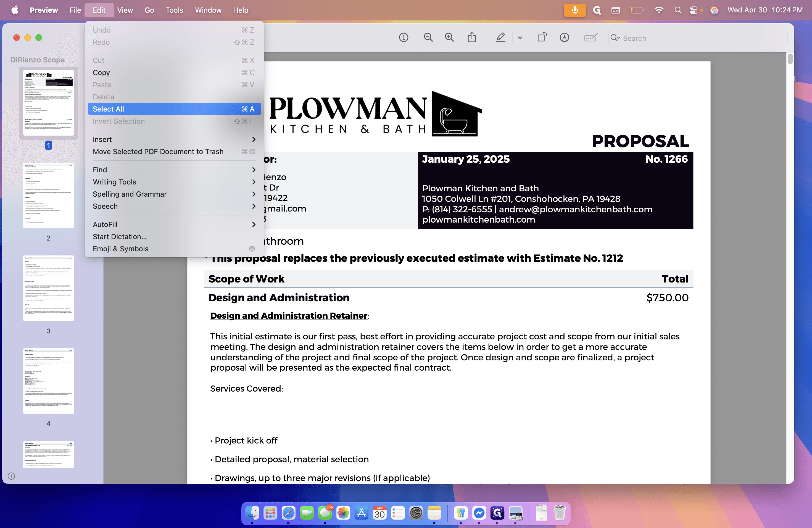812x528 pixels.
Task: Open Control Center in the menu bar
Action: tap(694, 10)
